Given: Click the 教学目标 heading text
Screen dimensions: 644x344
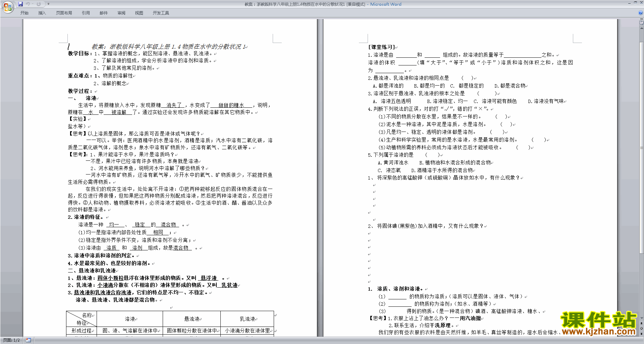Looking at the screenshot, I should tap(80, 53).
